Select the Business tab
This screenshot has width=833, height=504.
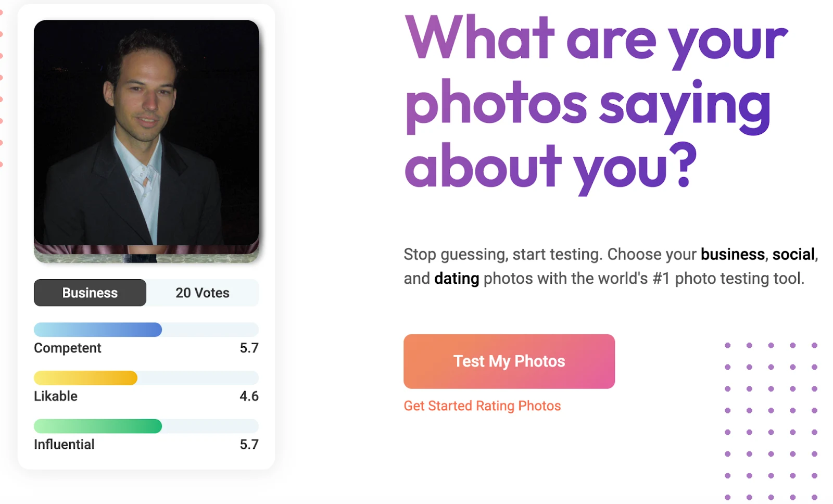pyautogui.click(x=90, y=293)
